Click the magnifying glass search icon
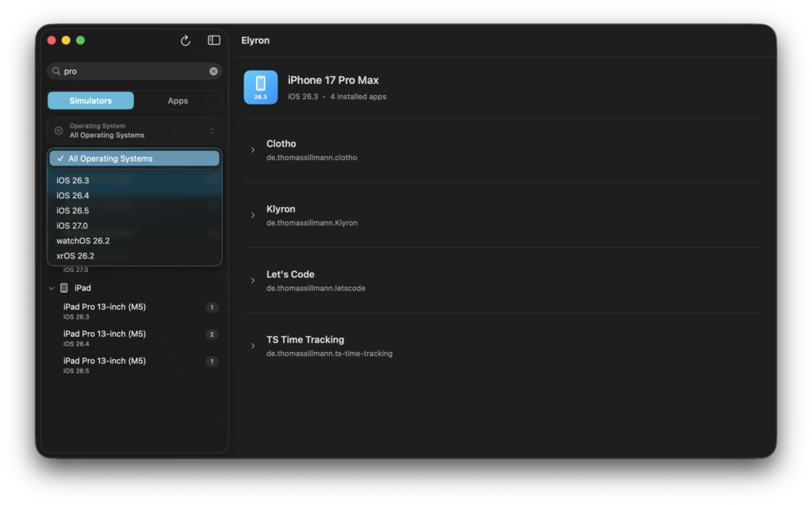 pos(56,71)
